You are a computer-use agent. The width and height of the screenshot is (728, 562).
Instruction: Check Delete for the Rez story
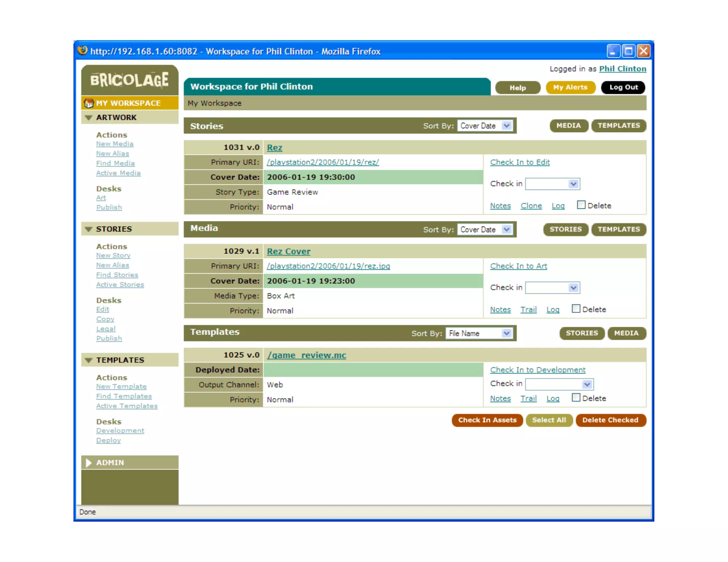[x=581, y=205]
